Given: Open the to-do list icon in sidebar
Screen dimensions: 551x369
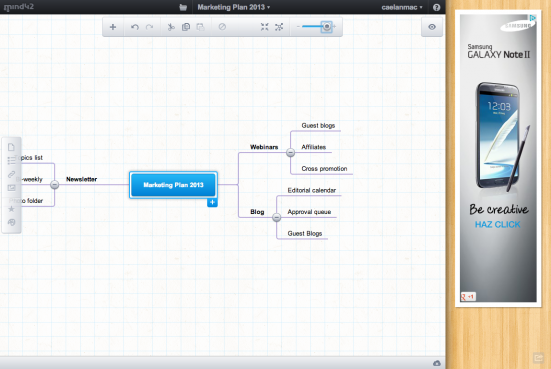Looking at the screenshot, I should [11, 161].
